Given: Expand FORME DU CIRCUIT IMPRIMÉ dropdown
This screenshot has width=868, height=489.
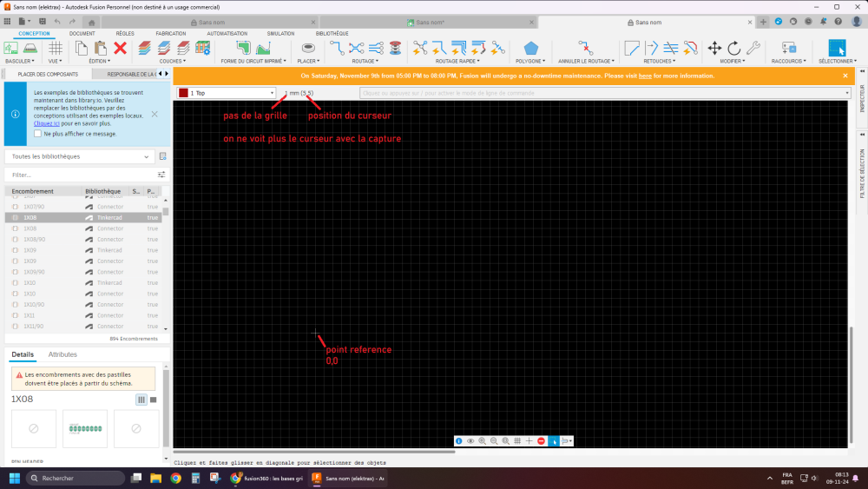Looking at the screenshot, I should [253, 61].
